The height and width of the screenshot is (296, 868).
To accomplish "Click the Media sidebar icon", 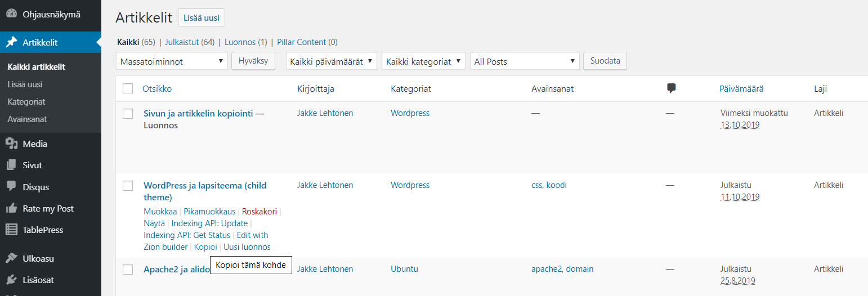I will click(11, 144).
